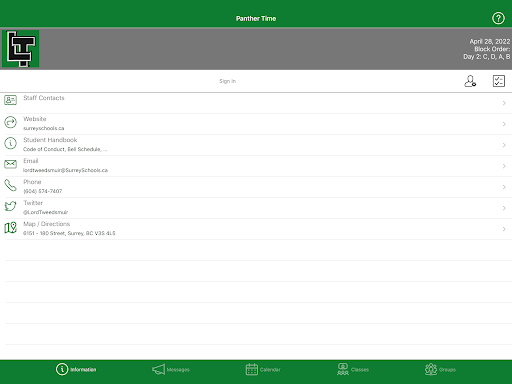Click the Website arrow icon

(x=10, y=122)
